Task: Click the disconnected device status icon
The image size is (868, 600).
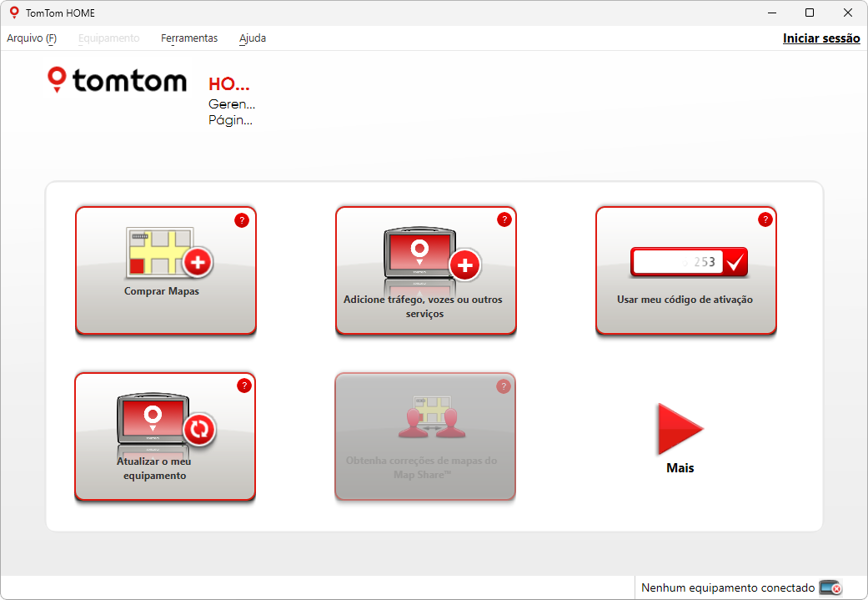Action: (x=830, y=587)
